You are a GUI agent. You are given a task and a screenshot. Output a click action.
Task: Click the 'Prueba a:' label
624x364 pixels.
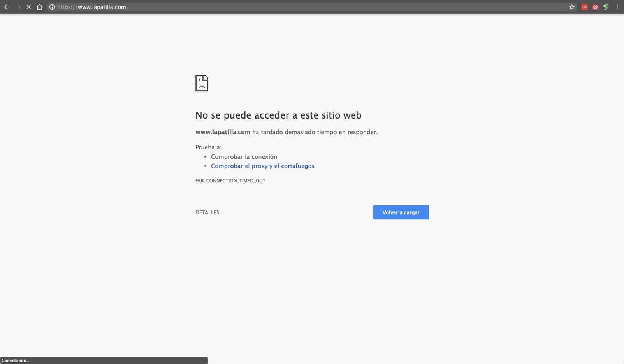208,147
